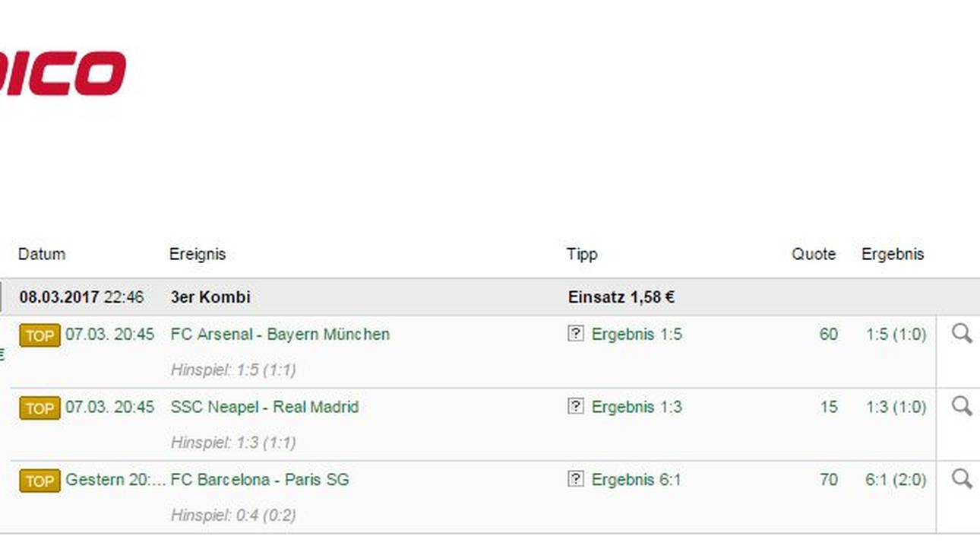Select TOP badge on Neapel row
The width and height of the screenshot is (980, 552).
pos(40,408)
